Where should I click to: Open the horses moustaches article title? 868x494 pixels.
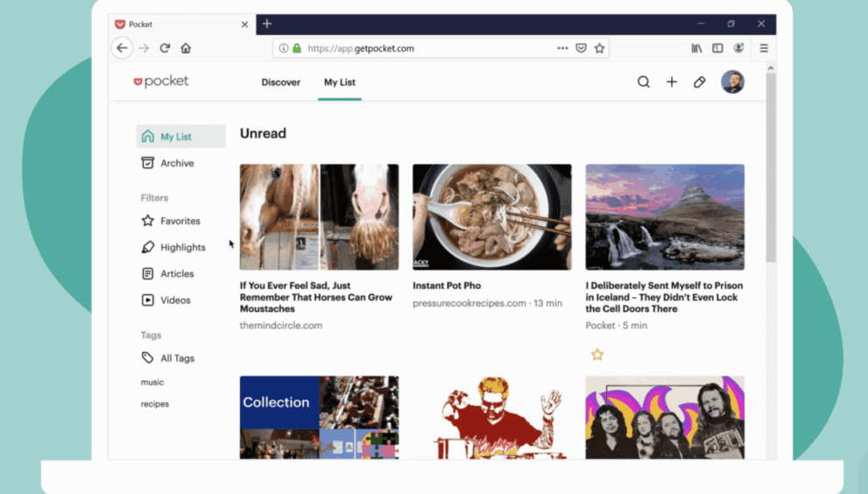pyautogui.click(x=316, y=297)
